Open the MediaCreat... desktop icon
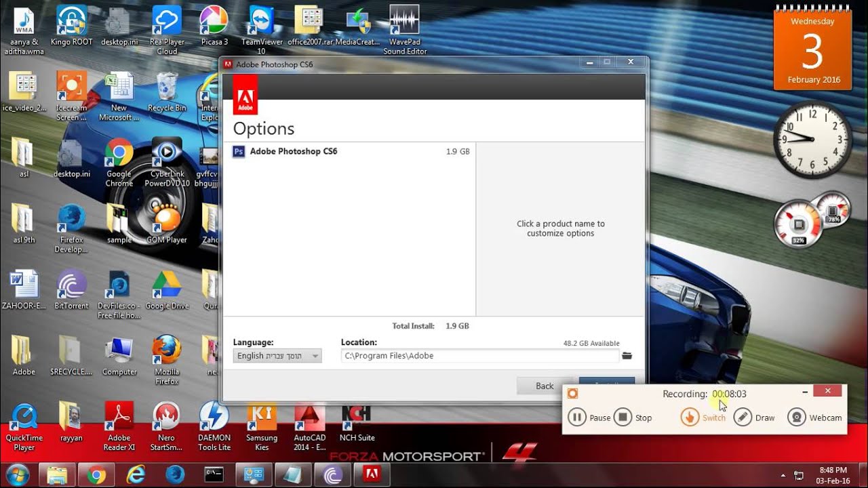 click(357, 26)
